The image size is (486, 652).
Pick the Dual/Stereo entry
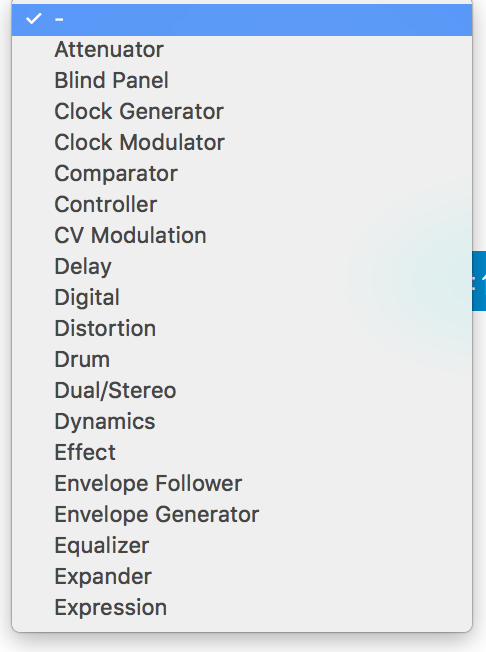pos(242,390)
